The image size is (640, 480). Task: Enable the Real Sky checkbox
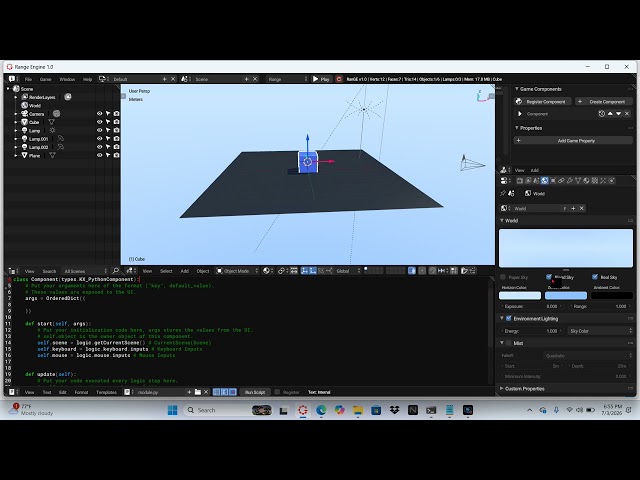pos(595,277)
